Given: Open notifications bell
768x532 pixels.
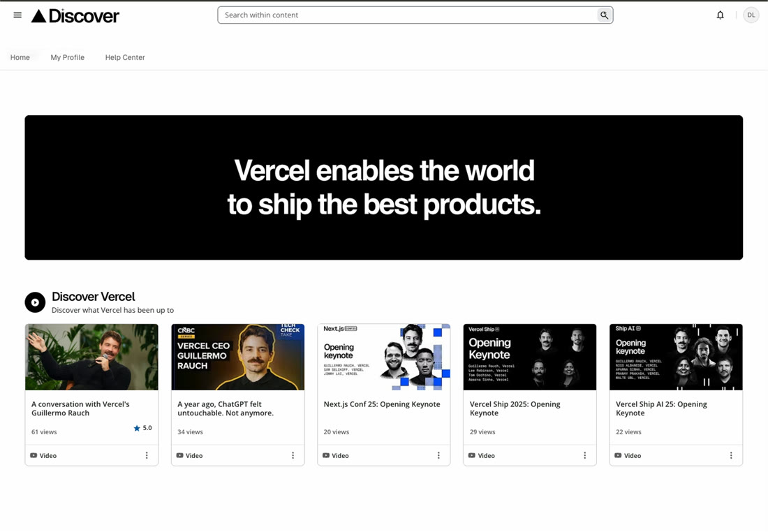Looking at the screenshot, I should 720,15.
